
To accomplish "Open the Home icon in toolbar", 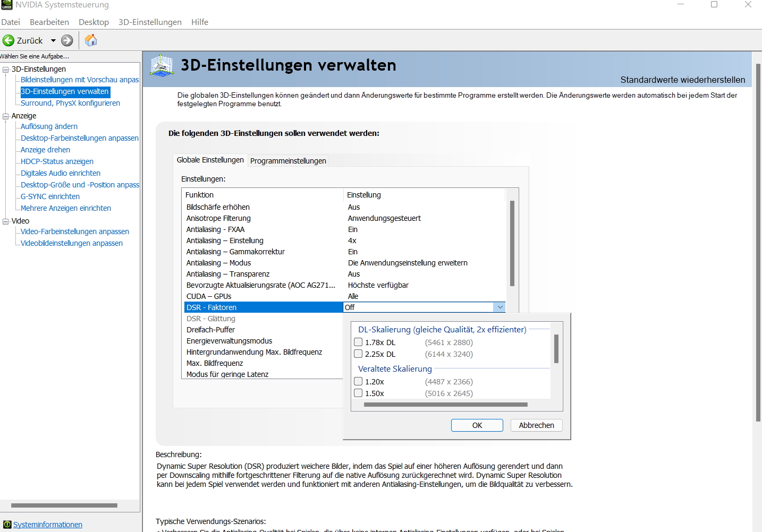I will pos(91,40).
